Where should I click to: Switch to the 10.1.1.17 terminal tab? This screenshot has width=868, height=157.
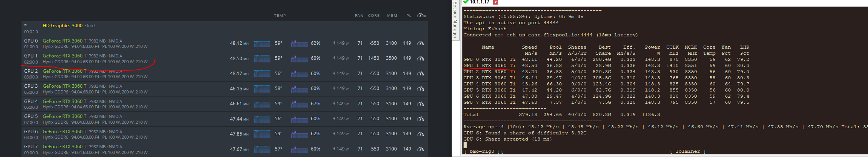(480, 2)
